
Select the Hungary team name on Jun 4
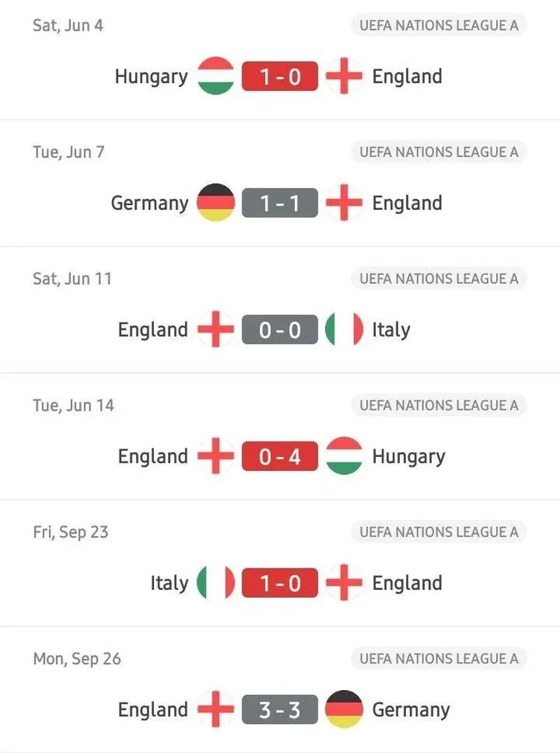coord(151,77)
